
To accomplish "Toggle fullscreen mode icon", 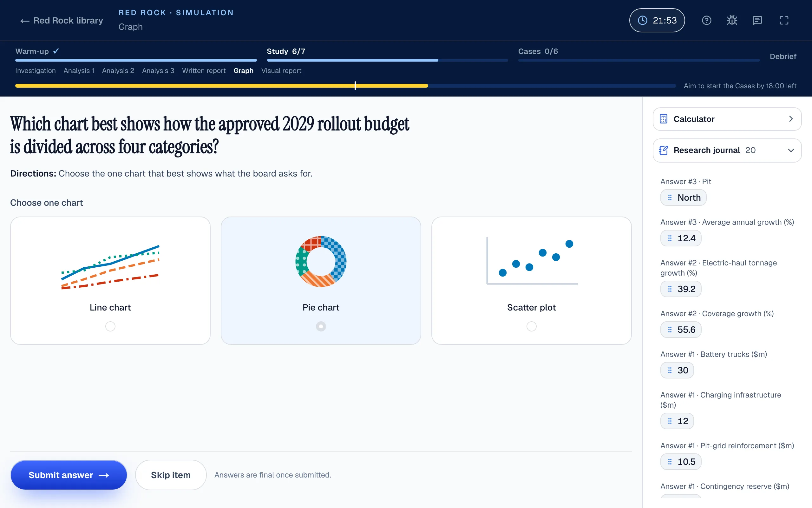I will pos(784,21).
